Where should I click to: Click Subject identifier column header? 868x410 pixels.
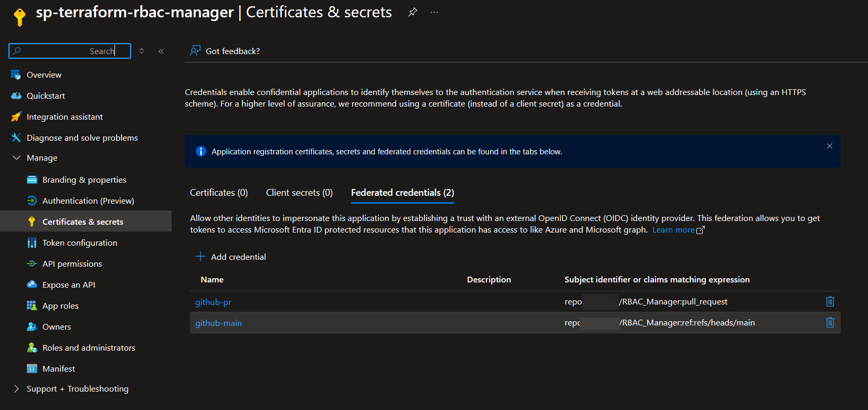click(657, 279)
